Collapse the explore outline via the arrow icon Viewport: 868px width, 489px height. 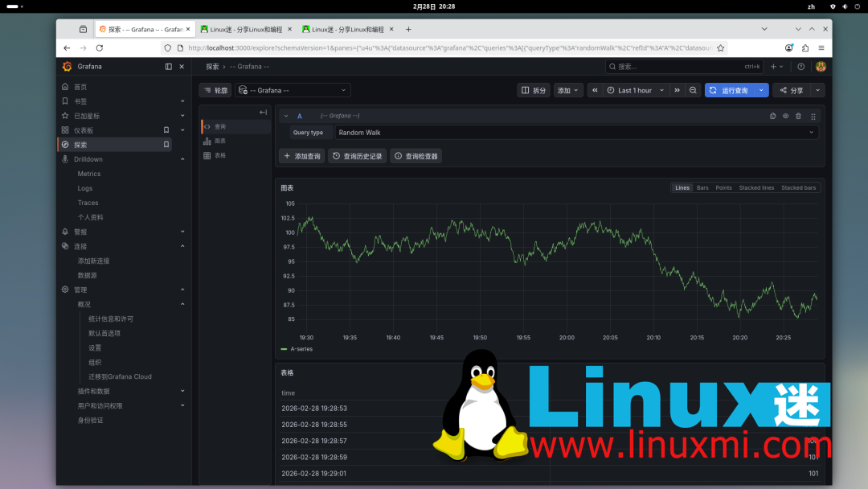click(264, 112)
